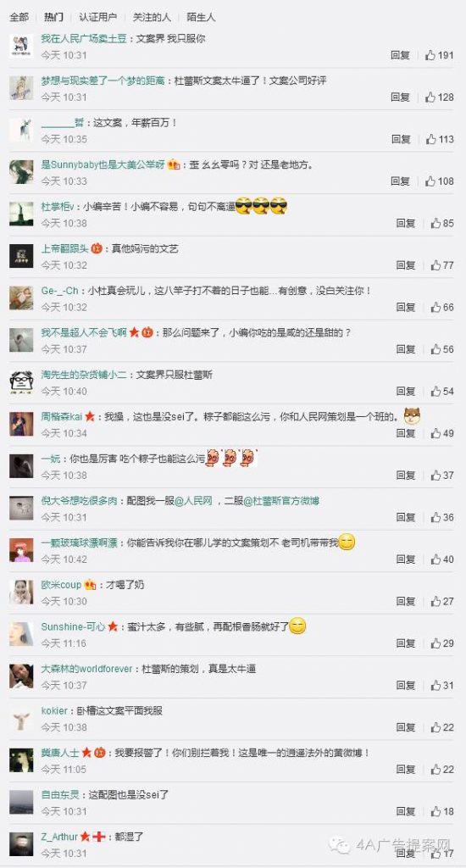Show comments from 陌生人 tab
The width and height of the screenshot is (466, 868).
pyautogui.click(x=201, y=17)
